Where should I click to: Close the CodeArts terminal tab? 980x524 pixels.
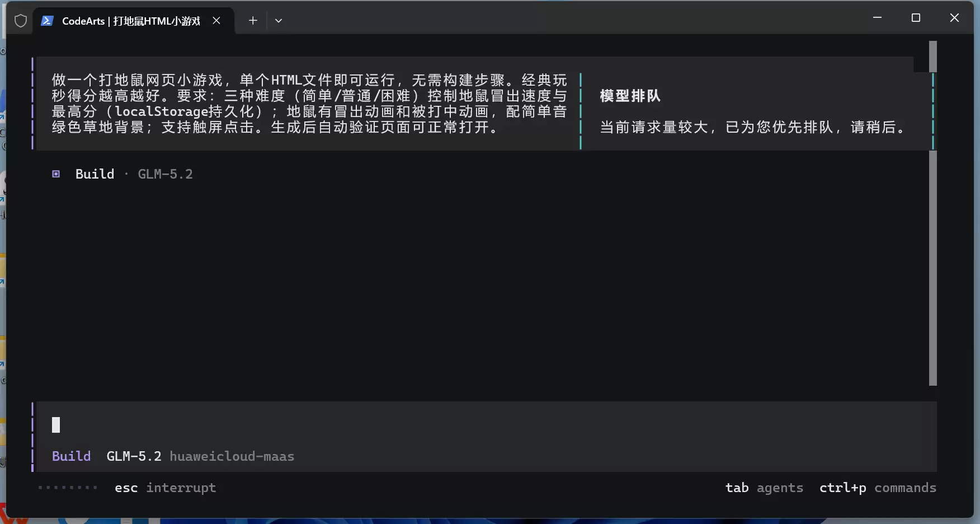point(216,21)
